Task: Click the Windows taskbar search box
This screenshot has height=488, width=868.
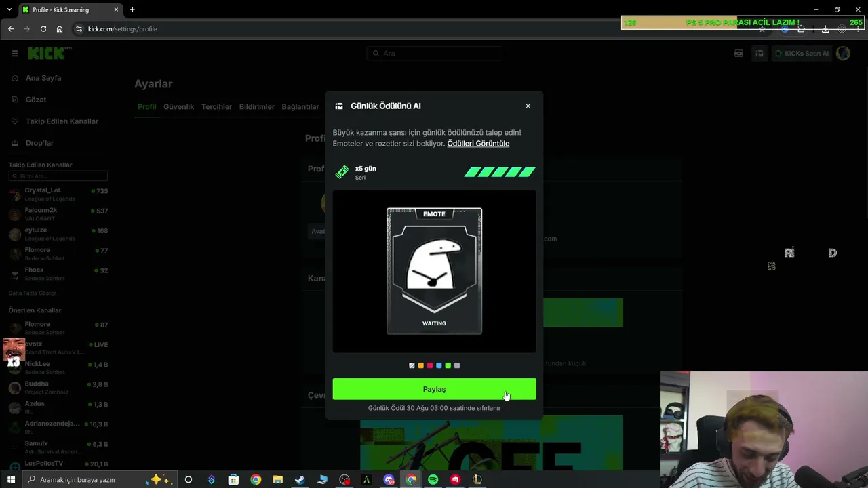Action: [100, 480]
